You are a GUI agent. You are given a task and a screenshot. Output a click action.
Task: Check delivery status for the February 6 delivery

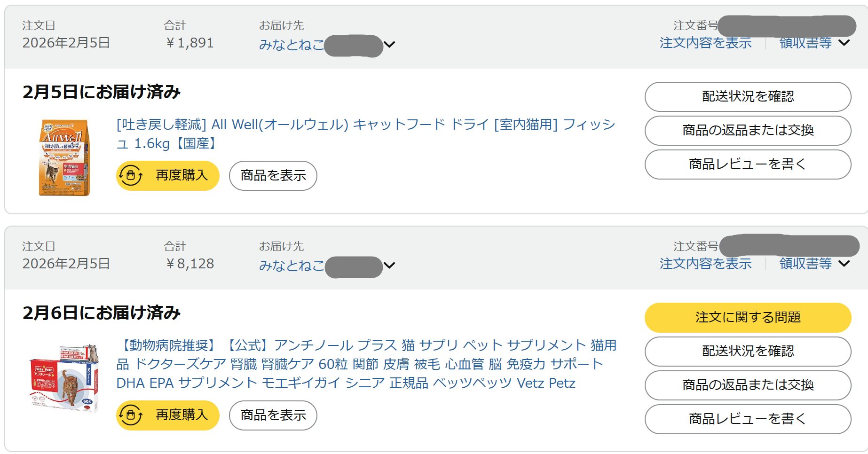coord(748,352)
